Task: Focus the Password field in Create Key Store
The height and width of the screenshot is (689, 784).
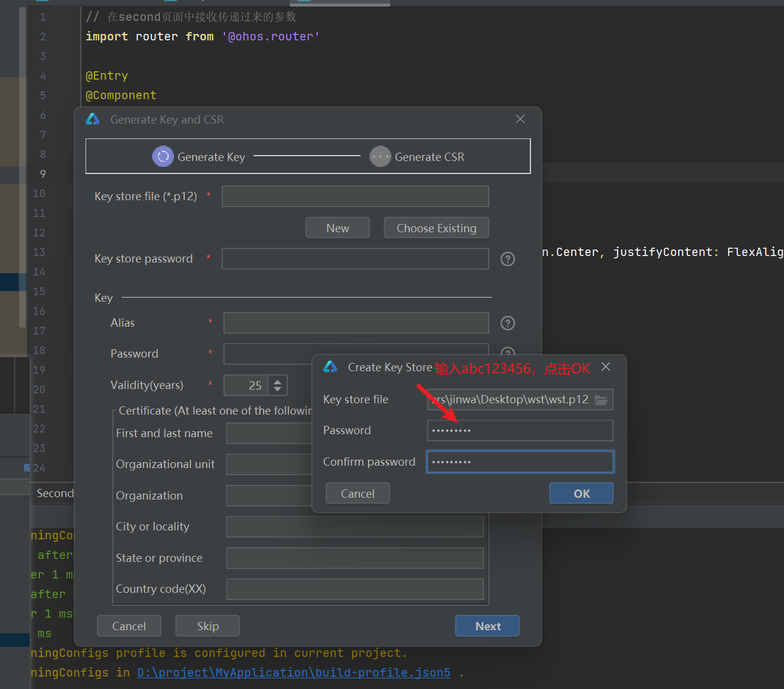Action: tap(520, 431)
